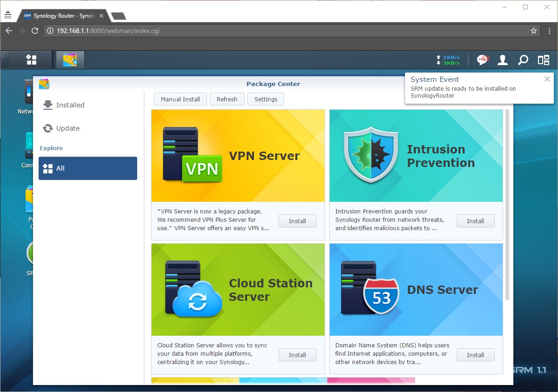The width and height of the screenshot is (558, 392).
Task: Install the VPN Server package
Action: click(x=298, y=221)
